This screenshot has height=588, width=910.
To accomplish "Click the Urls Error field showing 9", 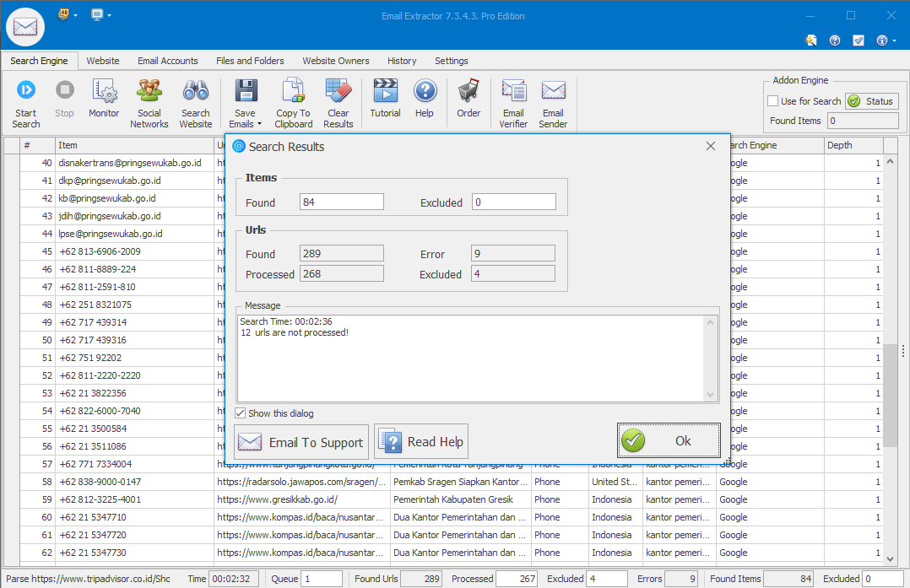I will pos(513,253).
